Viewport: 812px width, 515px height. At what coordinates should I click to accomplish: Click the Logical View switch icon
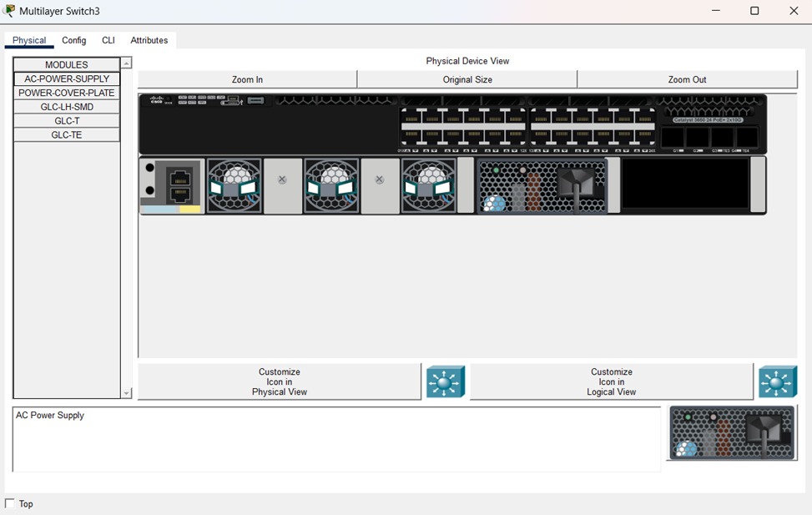777,381
